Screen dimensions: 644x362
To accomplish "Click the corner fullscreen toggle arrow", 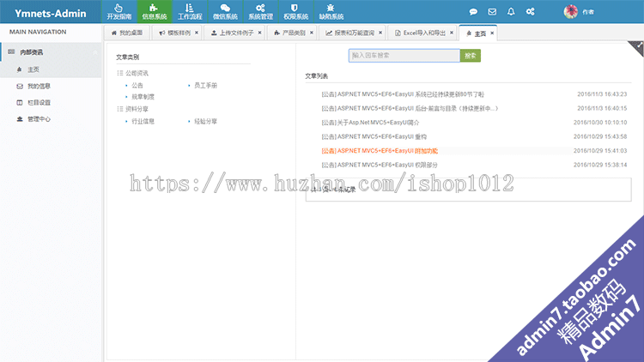I will tap(638, 46).
